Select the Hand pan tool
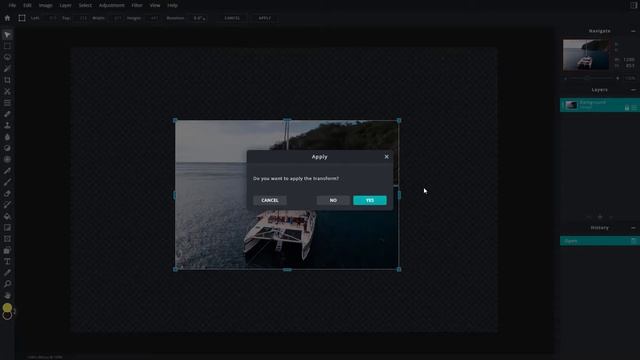Viewport: 640px width, 360px height. pyautogui.click(x=7, y=296)
